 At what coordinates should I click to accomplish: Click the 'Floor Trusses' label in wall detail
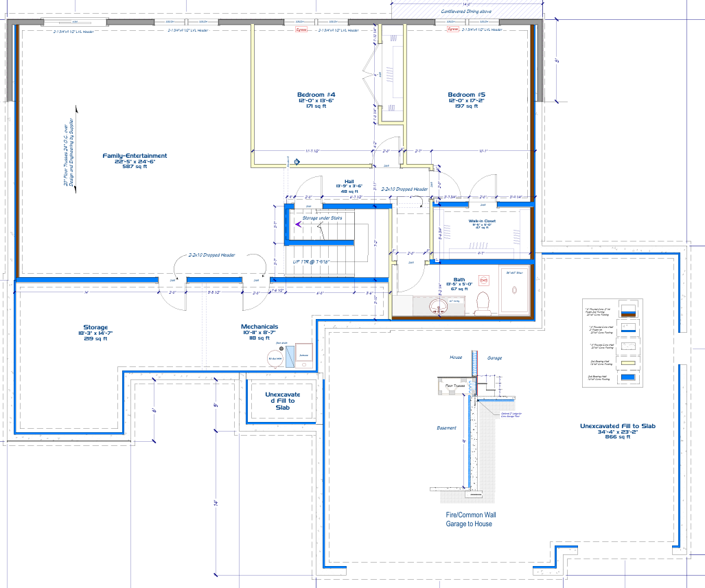[454, 386]
